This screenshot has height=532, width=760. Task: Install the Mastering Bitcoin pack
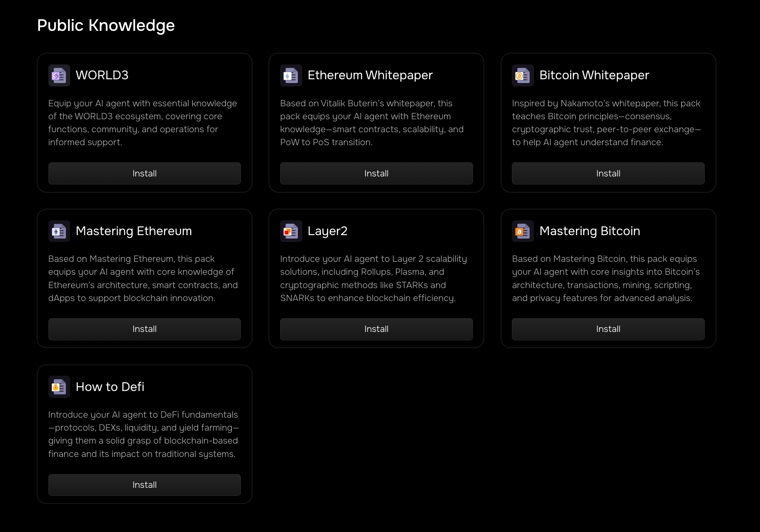click(608, 329)
